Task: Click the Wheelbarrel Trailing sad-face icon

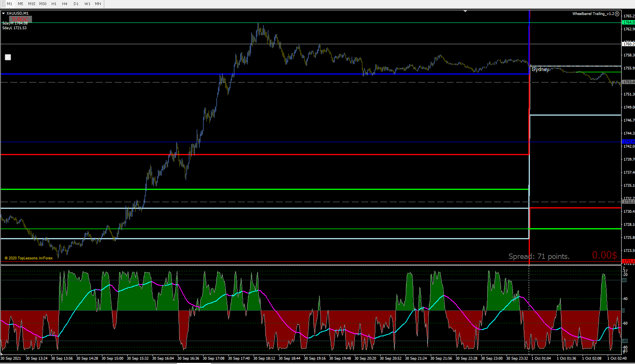Action: pos(617,14)
